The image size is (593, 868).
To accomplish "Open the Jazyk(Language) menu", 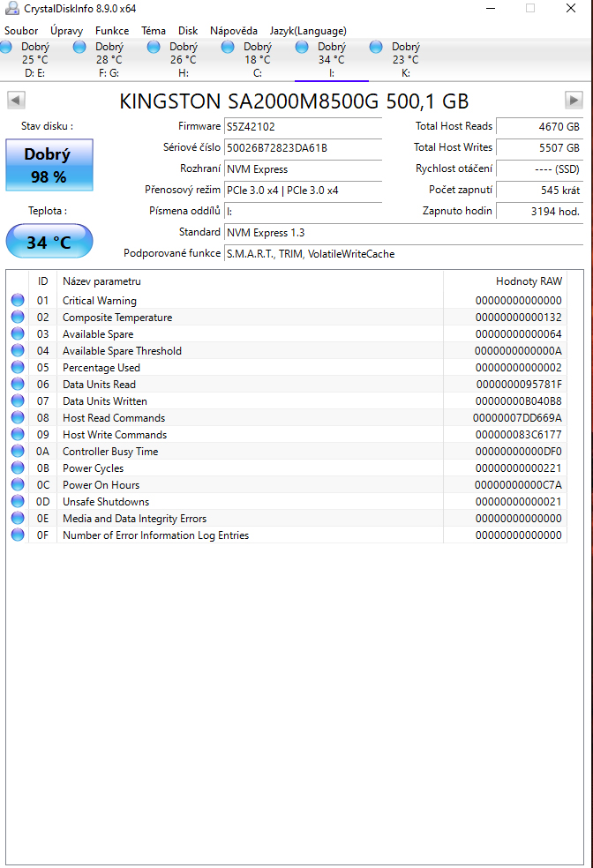I will 308,31.
